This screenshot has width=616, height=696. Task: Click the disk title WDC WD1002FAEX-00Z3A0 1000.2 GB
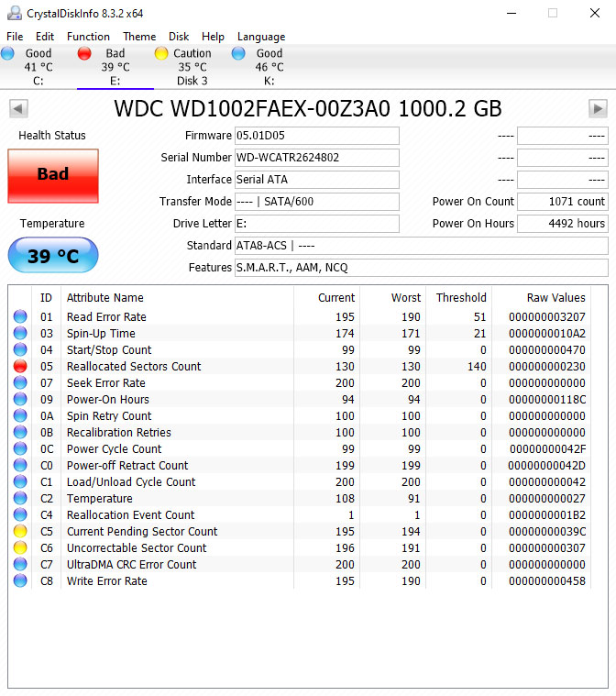point(308,109)
